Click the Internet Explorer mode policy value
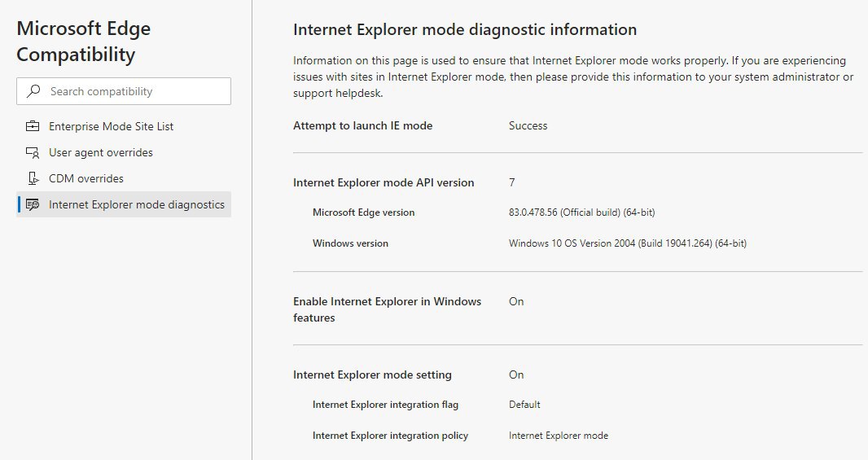The image size is (868, 460). tap(559, 436)
